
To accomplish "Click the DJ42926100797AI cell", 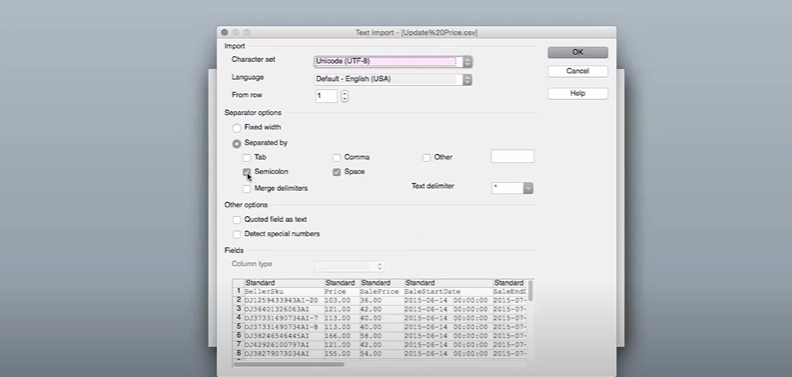I will coord(284,345).
